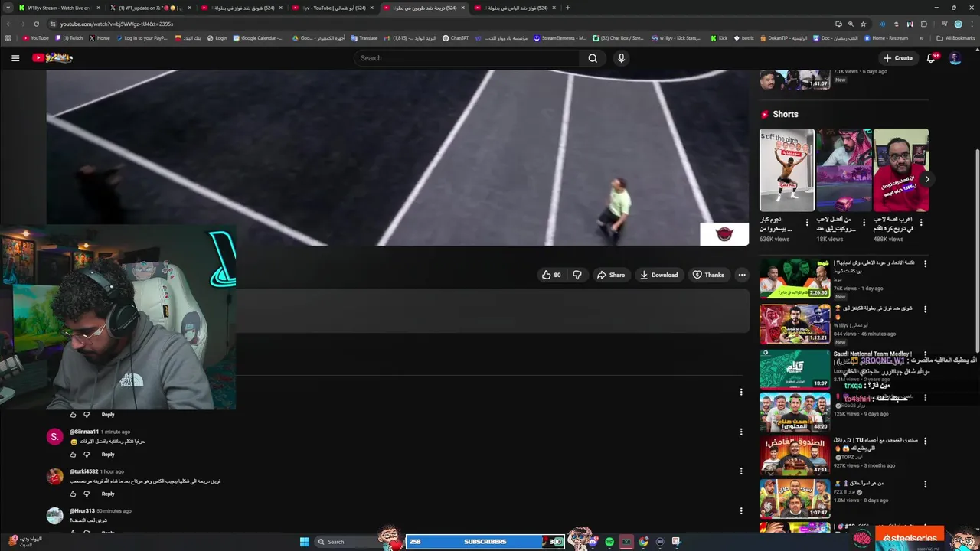This screenshot has height=551, width=980.
Task: Like @turki4532's comment
Action: coord(73,494)
